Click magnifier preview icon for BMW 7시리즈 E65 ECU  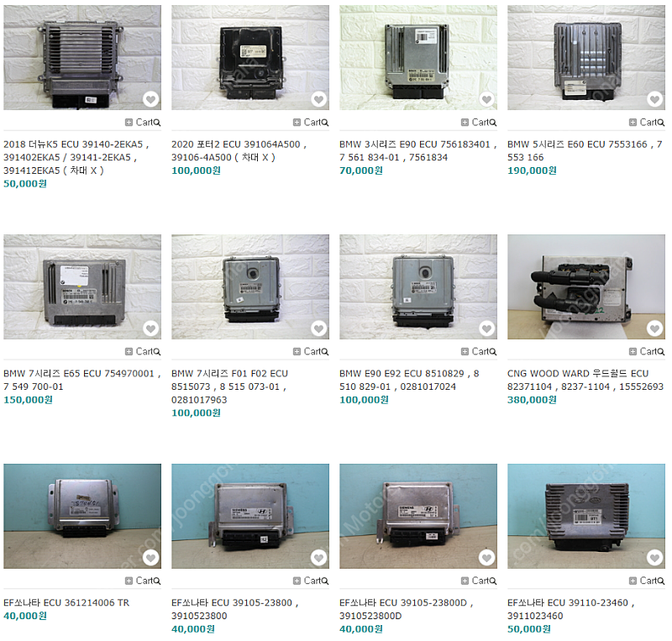(157, 352)
